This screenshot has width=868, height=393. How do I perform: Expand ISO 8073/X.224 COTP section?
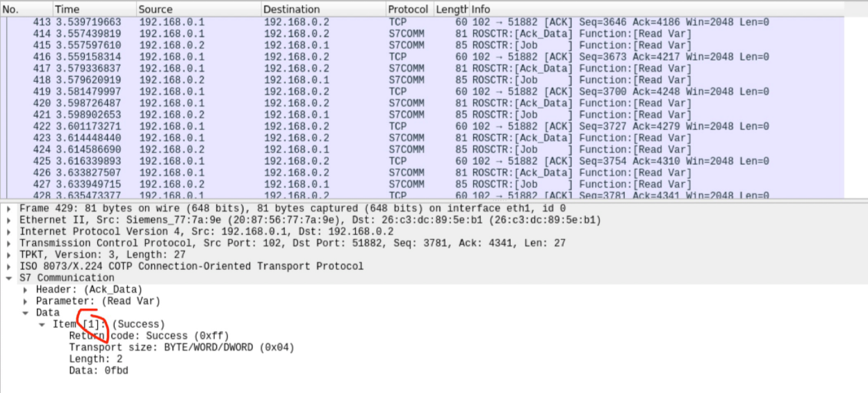pos(9,266)
